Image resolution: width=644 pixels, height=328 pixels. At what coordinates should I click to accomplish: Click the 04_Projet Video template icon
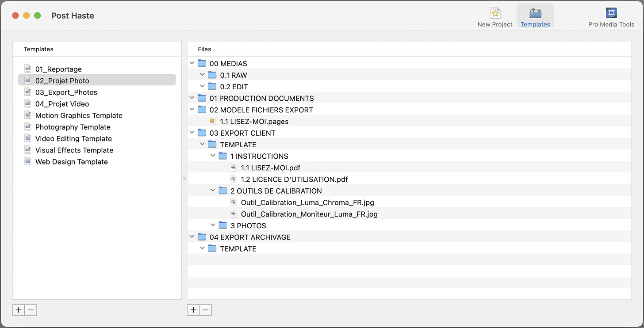click(x=28, y=103)
